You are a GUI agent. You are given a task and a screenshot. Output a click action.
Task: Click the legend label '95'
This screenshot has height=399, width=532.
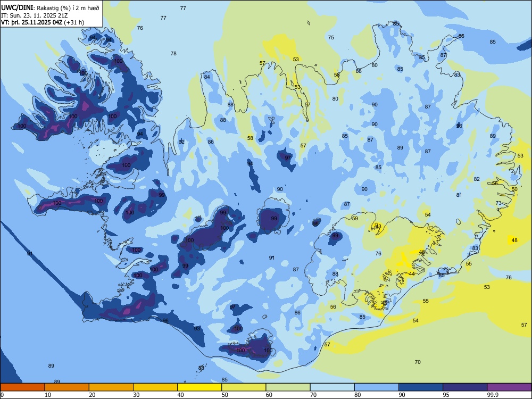446,395
